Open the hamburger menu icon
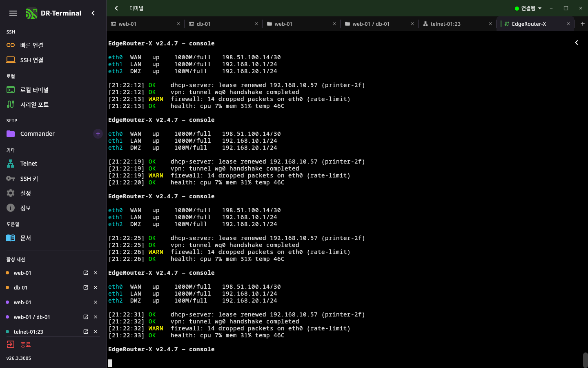Viewport: 588px width, 368px height. point(13,13)
